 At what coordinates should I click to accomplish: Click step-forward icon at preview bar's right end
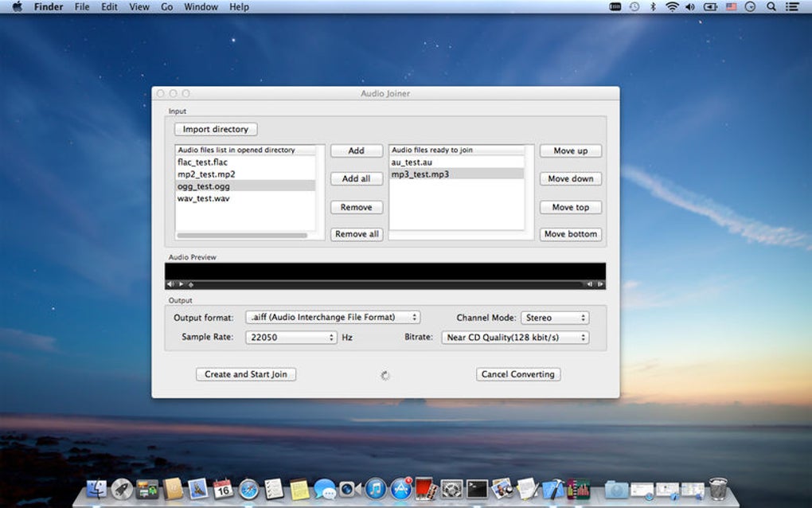(x=600, y=284)
